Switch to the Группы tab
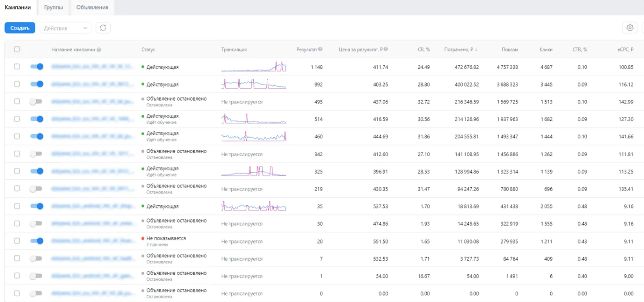 (54, 7)
